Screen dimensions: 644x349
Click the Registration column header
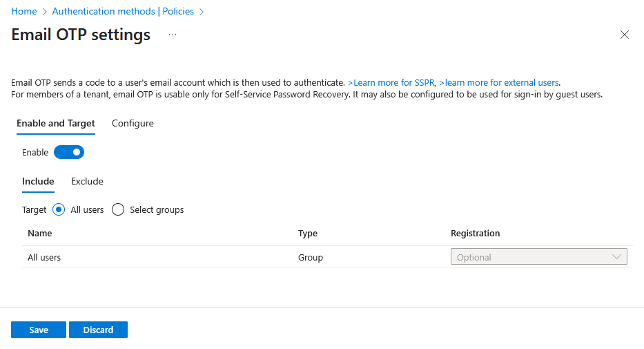[x=475, y=234]
